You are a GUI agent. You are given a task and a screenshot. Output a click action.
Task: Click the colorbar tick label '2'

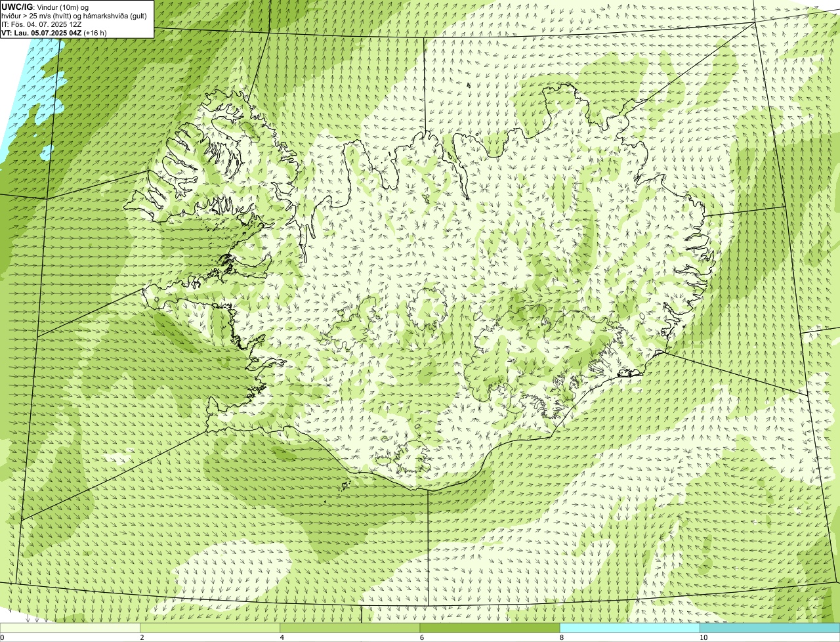(x=142, y=637)
